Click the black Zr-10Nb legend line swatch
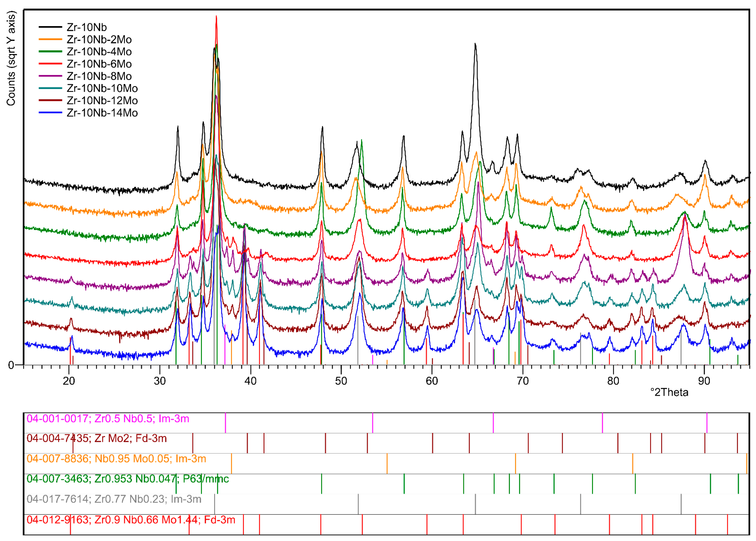This screenshot has width=756, height=541. 50,27
